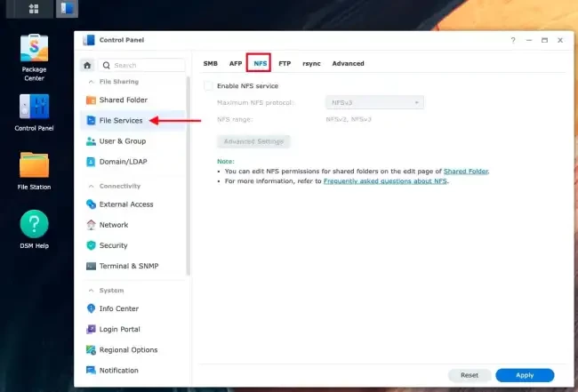Image resolution: width=578 pixels, height=392 pixels.
Task: Enable NFS service checkbox
Action: click(208, 86)
